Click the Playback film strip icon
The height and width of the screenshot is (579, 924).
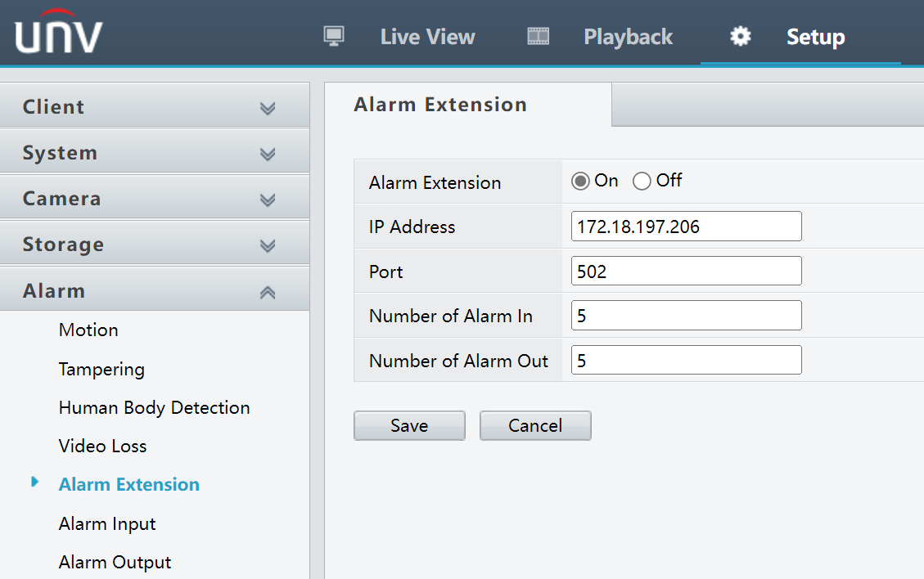[x=537, y=36]
